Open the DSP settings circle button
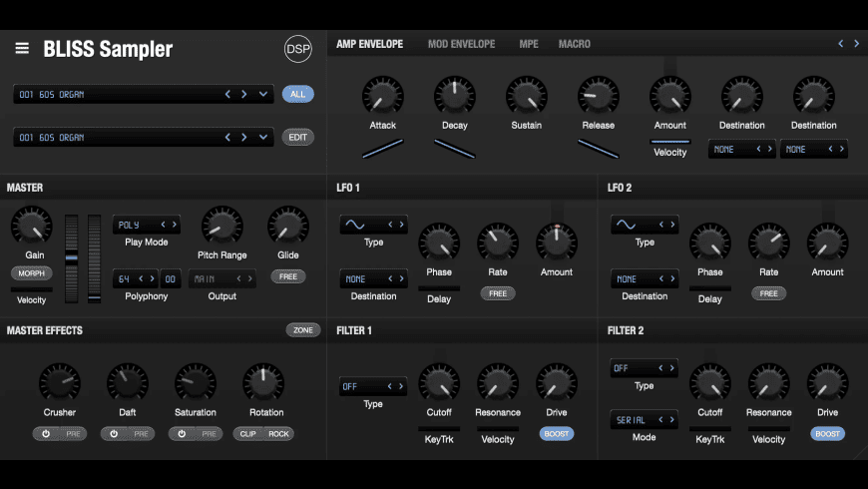The width and height of the screenshot is (868, 489). (x=298, y=49)
